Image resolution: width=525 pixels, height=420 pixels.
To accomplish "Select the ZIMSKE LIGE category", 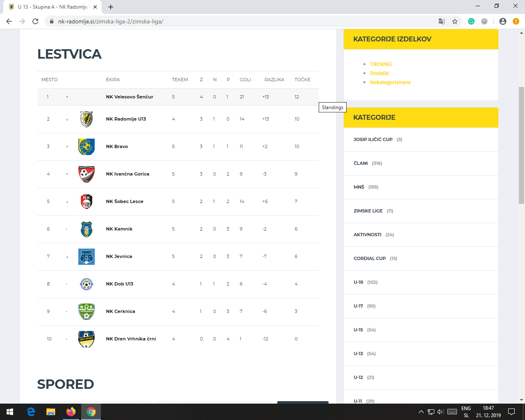I will coord(368,211).
